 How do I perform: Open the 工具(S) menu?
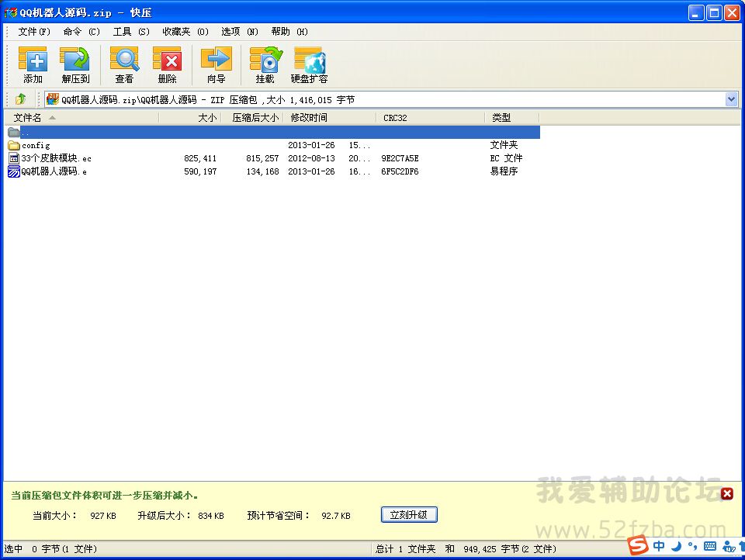pyautogui.click(x=131, y=32)
